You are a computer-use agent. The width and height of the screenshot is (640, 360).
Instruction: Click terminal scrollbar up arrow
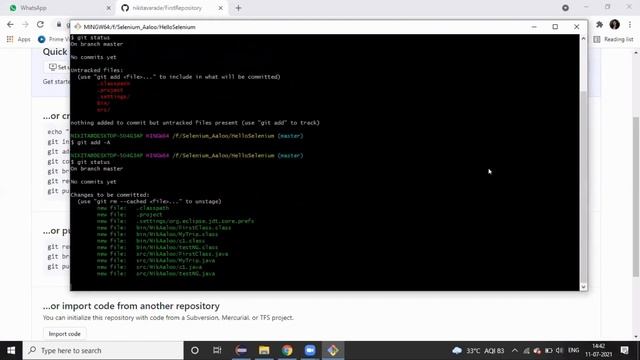583,38
